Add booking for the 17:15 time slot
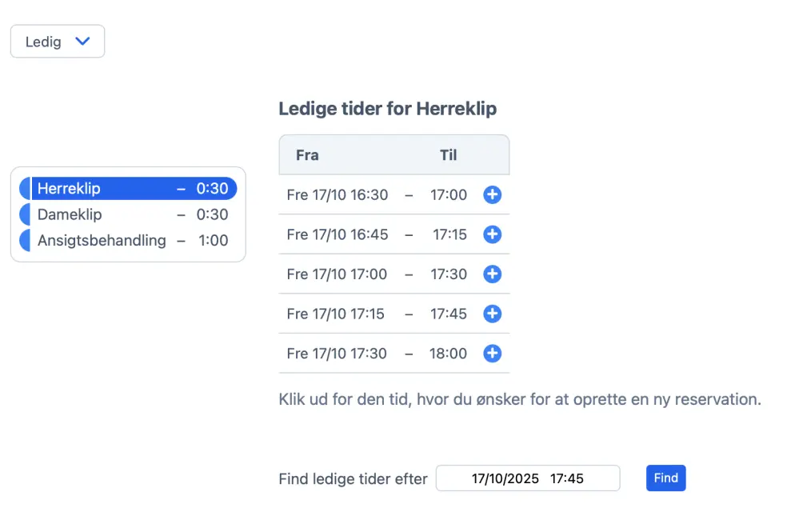Image resolution: width=787 pixels, height=532 pixels. [x=492, y=314]
